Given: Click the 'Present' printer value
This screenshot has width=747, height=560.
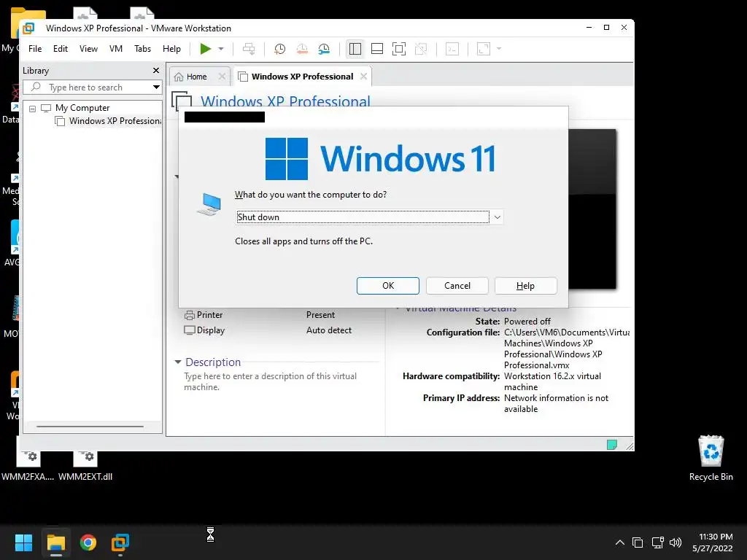Looking at the screenshot, I should [x=320, y=315].
